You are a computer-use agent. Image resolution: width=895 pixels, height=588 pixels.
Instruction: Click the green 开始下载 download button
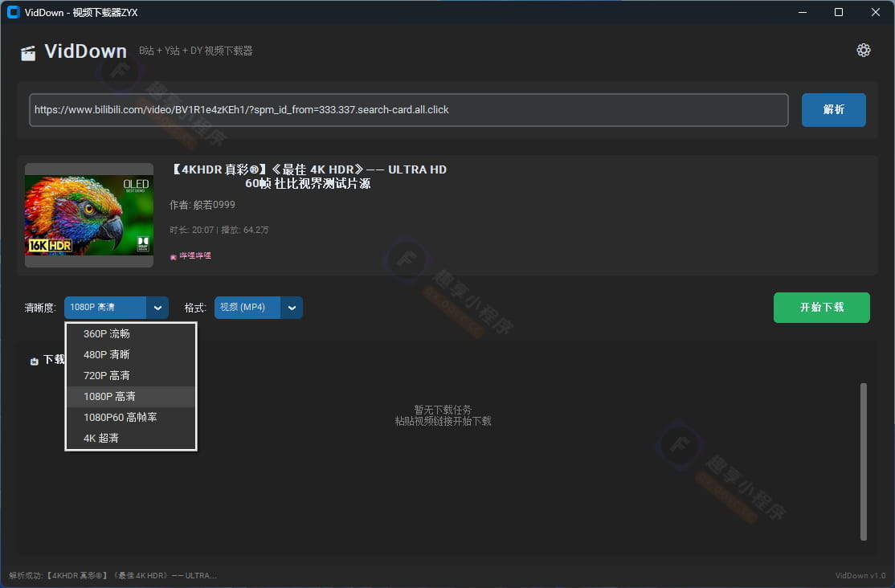pos(821,308)
